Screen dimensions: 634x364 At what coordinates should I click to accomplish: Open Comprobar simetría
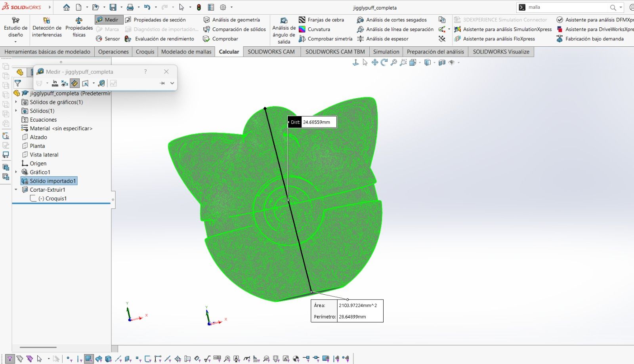coord(325,39)
